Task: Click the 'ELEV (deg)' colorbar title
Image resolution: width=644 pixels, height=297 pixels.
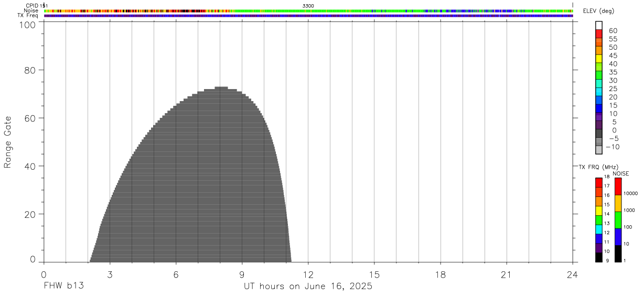Action: [x=599, y=12]
